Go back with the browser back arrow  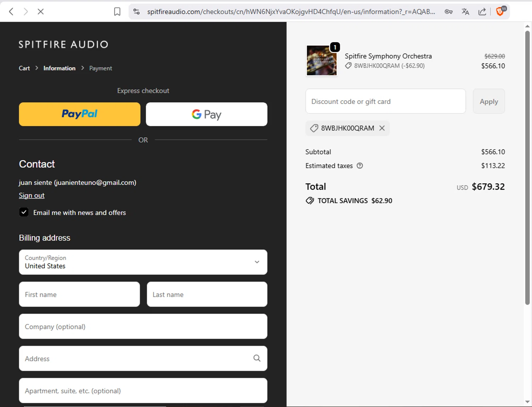click(x=11, y=12)
